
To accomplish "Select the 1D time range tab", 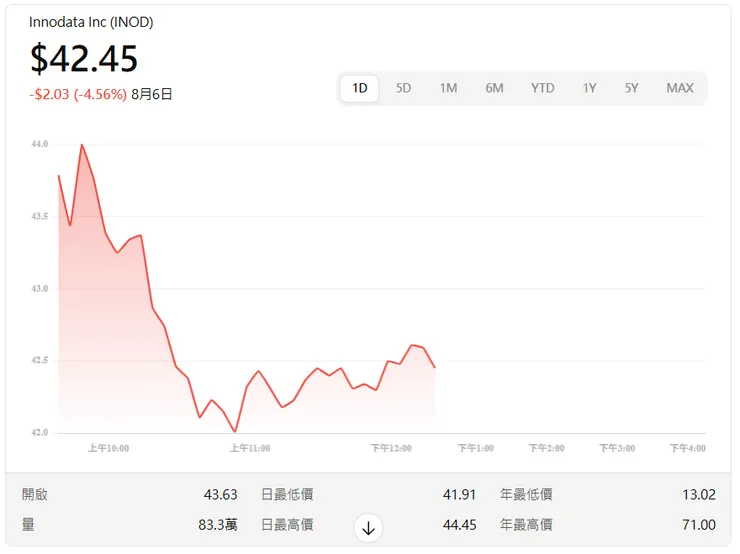I will pyautogui.click(x=360, y=88).
